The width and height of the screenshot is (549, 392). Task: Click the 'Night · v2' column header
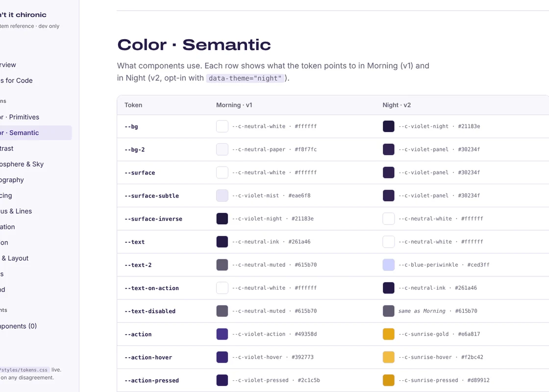click(397, 105)
